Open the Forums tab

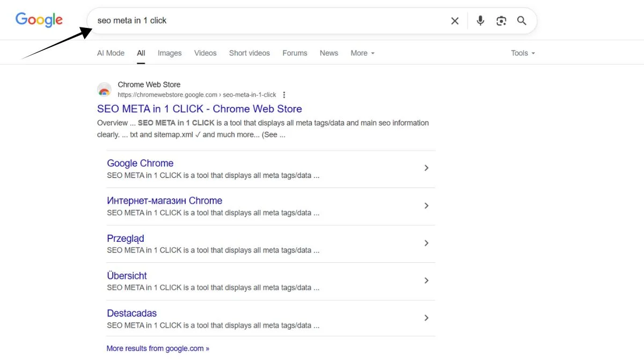point(295,53)
